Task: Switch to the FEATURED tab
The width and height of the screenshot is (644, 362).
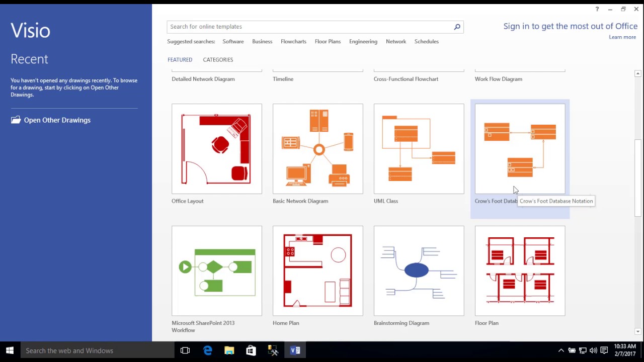Action: pos(180,60)
